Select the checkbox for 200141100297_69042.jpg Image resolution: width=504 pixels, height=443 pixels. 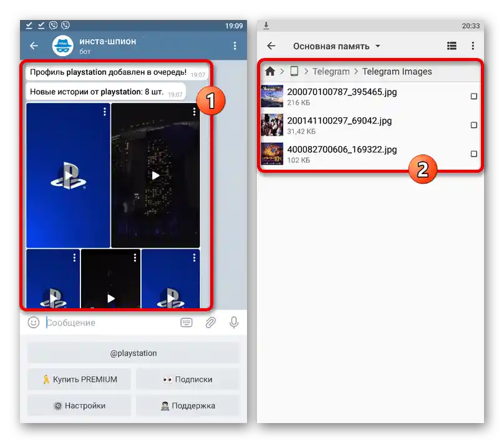pyautogui.click(x=473, y=125)
